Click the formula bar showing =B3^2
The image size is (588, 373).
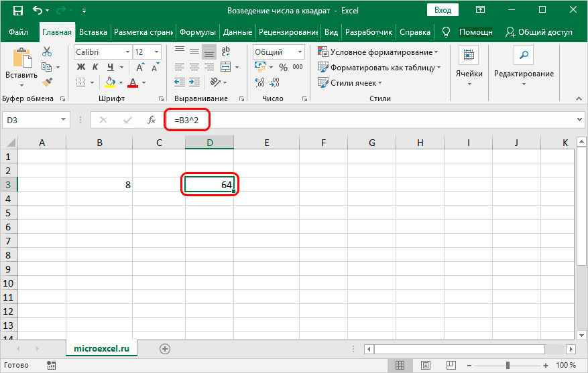(x=375, y=120)
